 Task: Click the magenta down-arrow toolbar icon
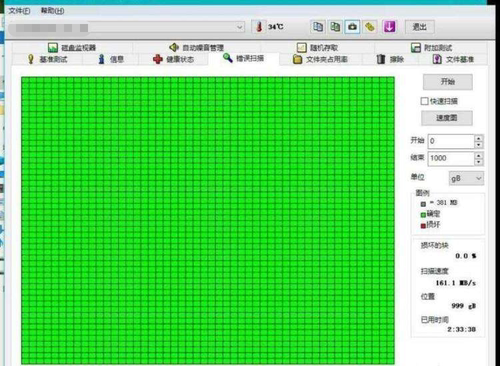point(389,27)
